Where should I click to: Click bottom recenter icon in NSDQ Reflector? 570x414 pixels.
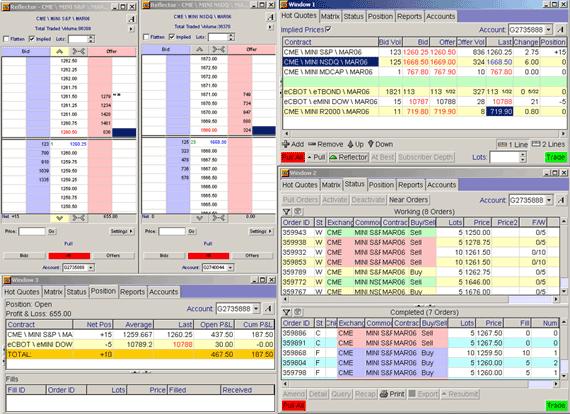pyautogui.click(x=218, y=218)
